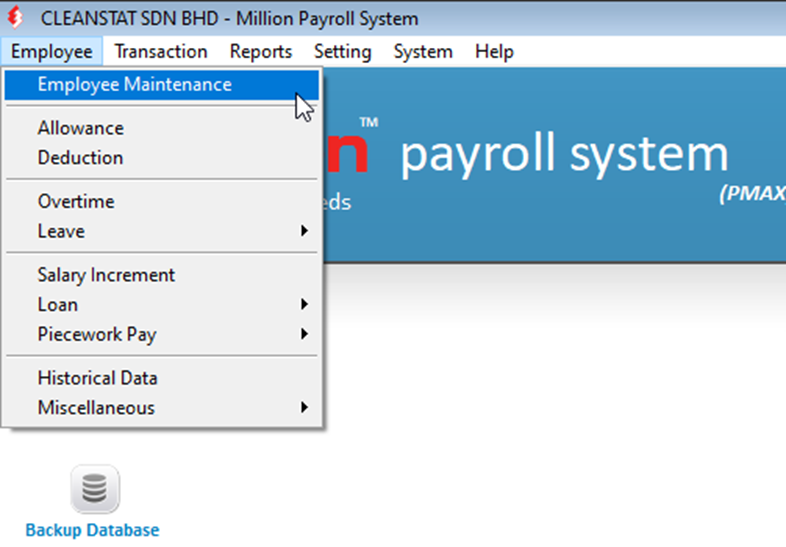The width and height of the screenshot is (786, 547).
Task: Expand the Loan submenu
Action: tap(161, 305)
